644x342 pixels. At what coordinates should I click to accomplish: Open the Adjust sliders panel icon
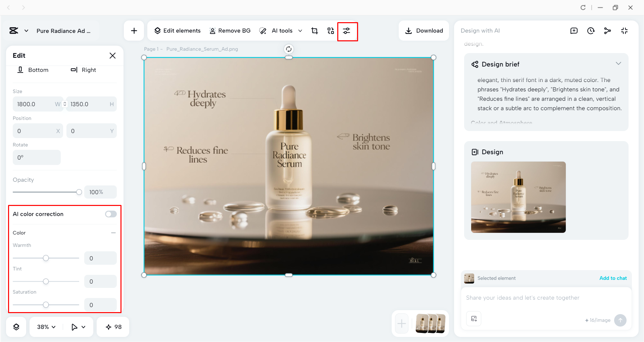click(347, 31)
